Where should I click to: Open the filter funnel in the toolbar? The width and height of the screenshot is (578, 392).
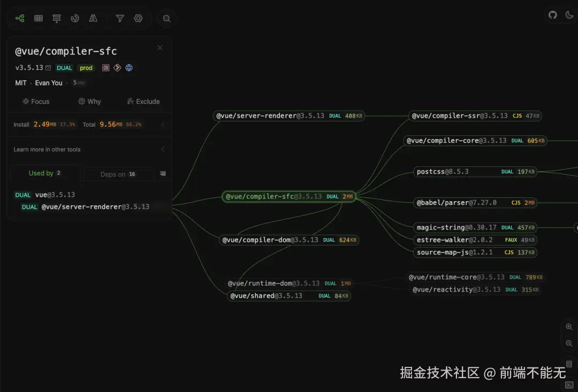click(x=120, y=18)
